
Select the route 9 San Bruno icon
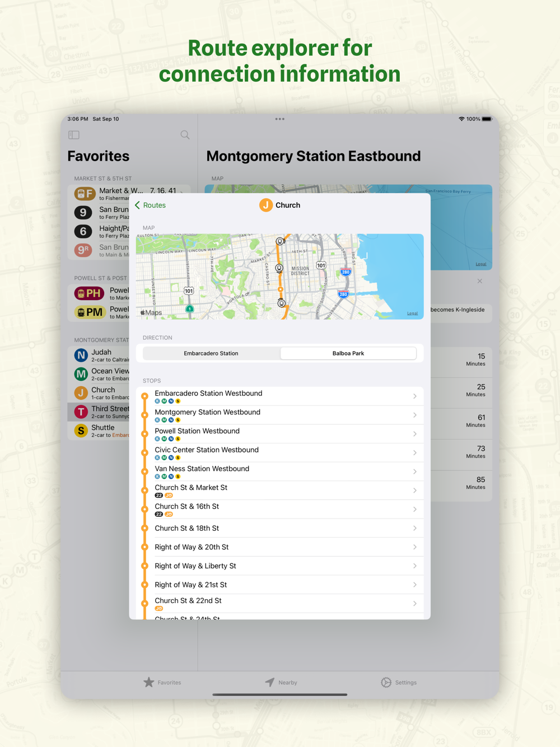pyautogui.click(x=83, y=212)
